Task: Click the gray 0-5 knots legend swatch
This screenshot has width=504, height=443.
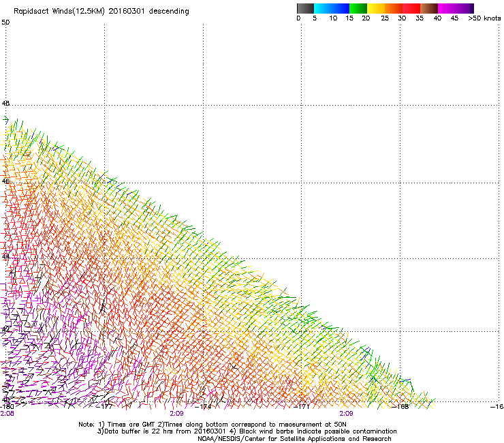Action: [305, 8]
